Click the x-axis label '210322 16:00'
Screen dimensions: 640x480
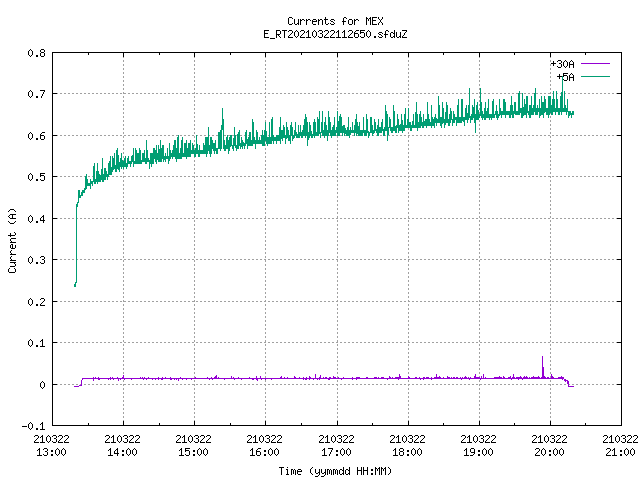[x=264, y=445]
